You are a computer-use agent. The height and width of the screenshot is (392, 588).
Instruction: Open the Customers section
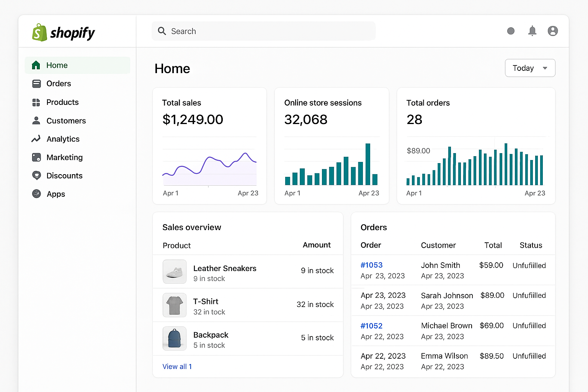coord(66,121)
